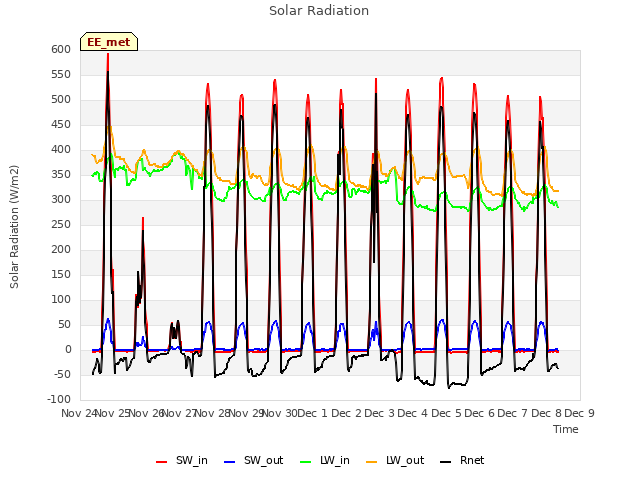Click the SW_out legend label
Image resolution: width=640 pixels, height=480 pixels.
pyautogui.click(x=264, y=460)
